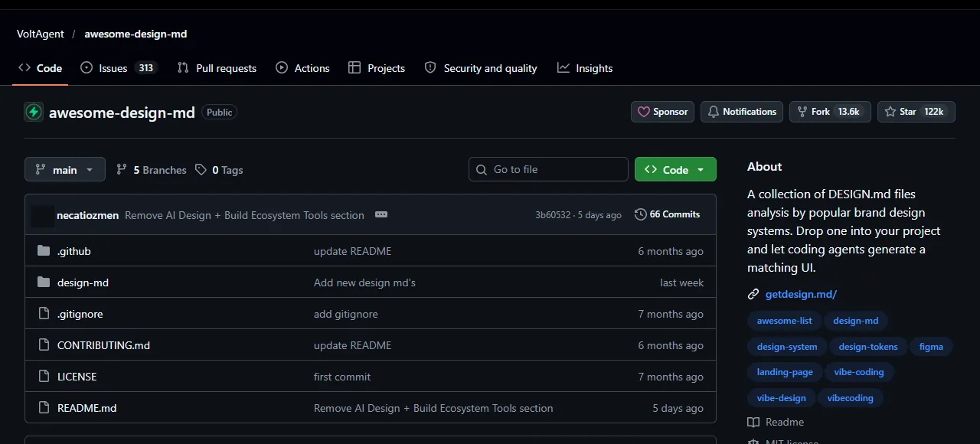Screen dimensions: 980x444
Task: Go to the Actions tab
Action: [302, 68]
